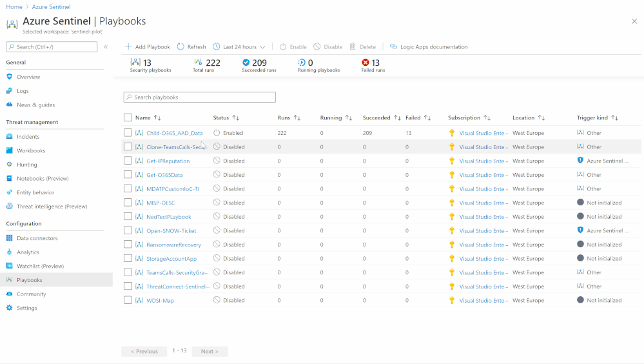Viewport: 644px width, 364px height.
Task: Click the Logic Apps documentation link icon
Action: [x=393, y=46]
